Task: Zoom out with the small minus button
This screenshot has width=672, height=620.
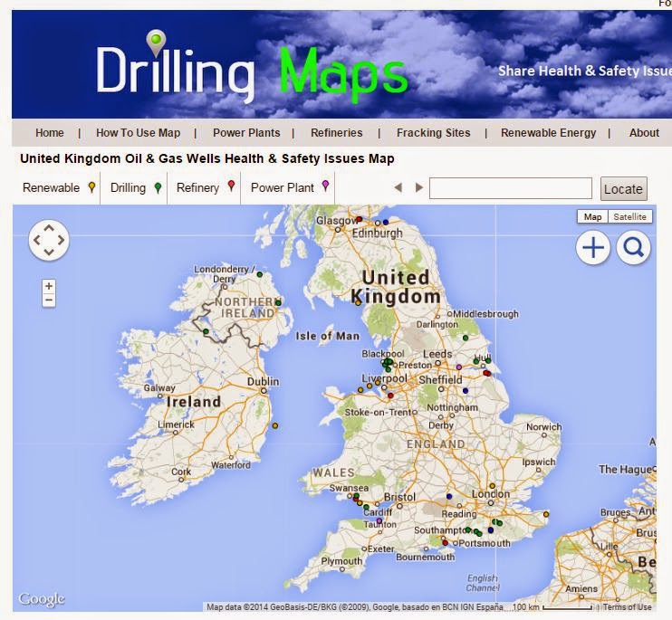Action: [x=49, y=300]
